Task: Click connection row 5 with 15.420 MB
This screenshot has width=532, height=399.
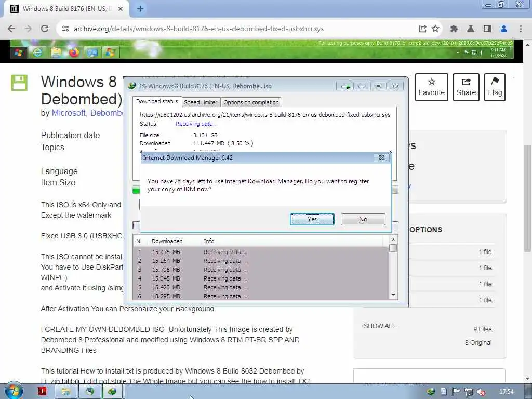Action: point(260,287)
